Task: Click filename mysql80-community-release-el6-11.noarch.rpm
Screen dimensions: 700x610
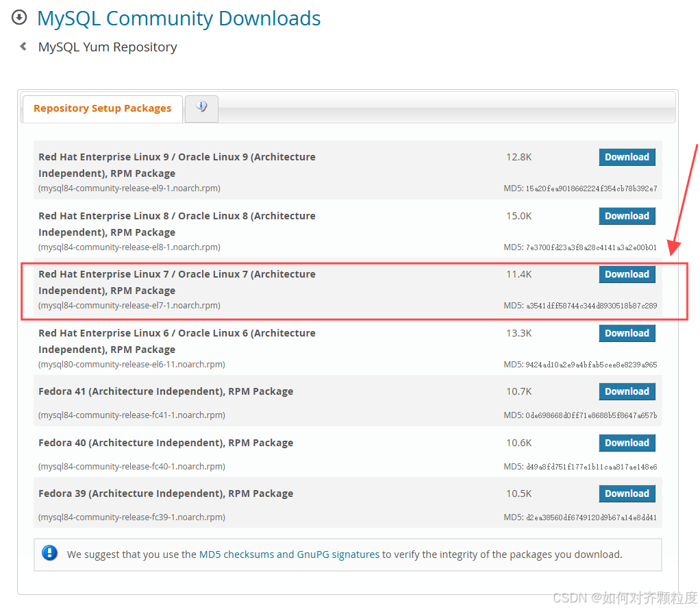Action: (x=132, y=364)
